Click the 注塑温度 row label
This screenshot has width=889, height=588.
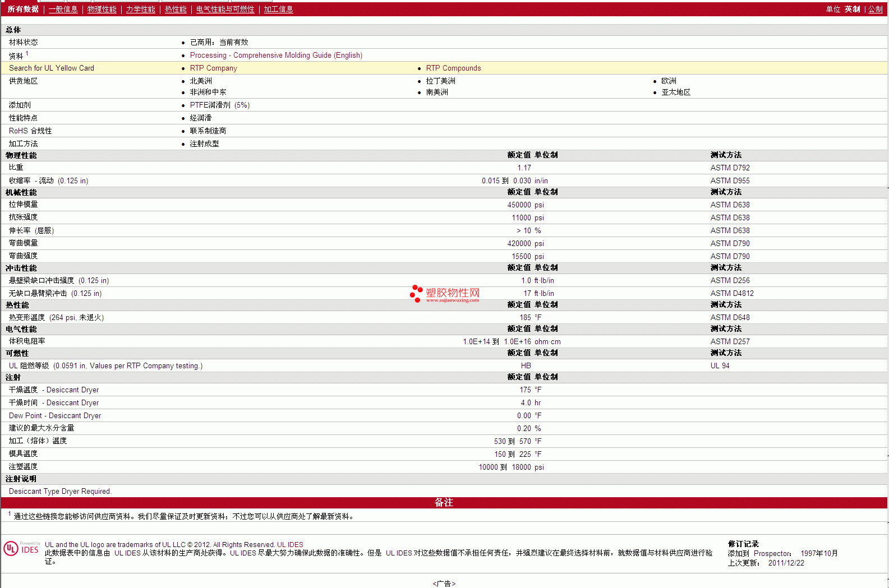point(23,466)
